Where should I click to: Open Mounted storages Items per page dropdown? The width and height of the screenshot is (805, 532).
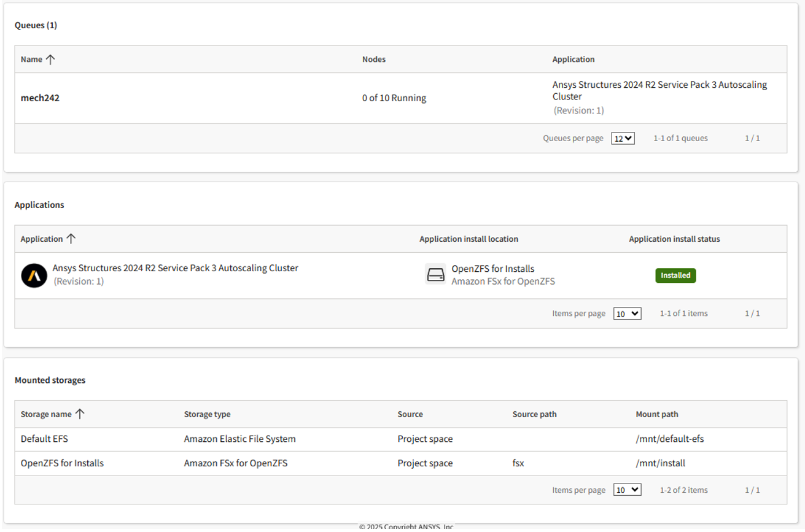[x=627, y=490]
